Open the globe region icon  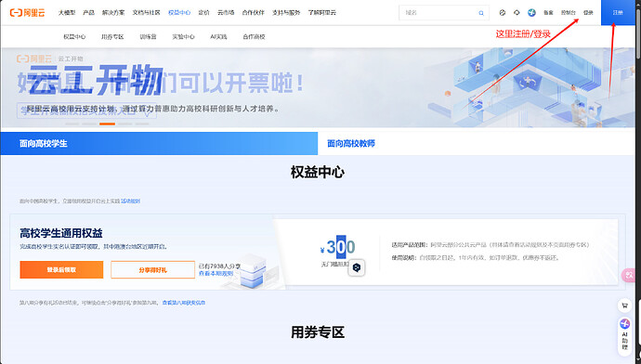point(531,13)
